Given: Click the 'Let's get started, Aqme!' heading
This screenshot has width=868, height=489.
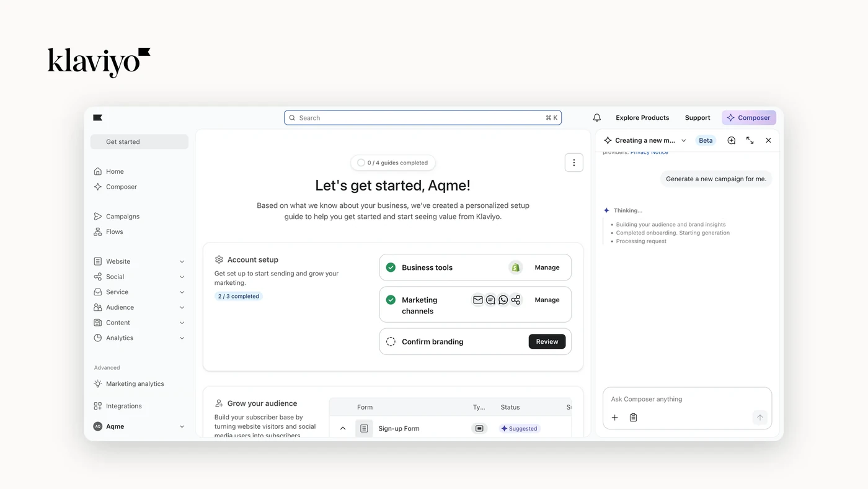Looking at the screenshot, I should pyautogui.click(x=392, y=185).
